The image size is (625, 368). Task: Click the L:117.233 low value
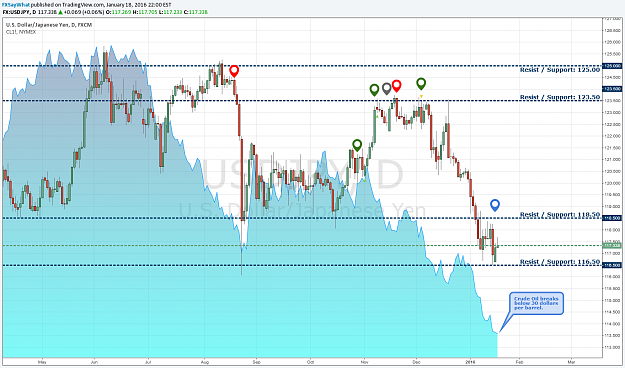pos(170,12)
